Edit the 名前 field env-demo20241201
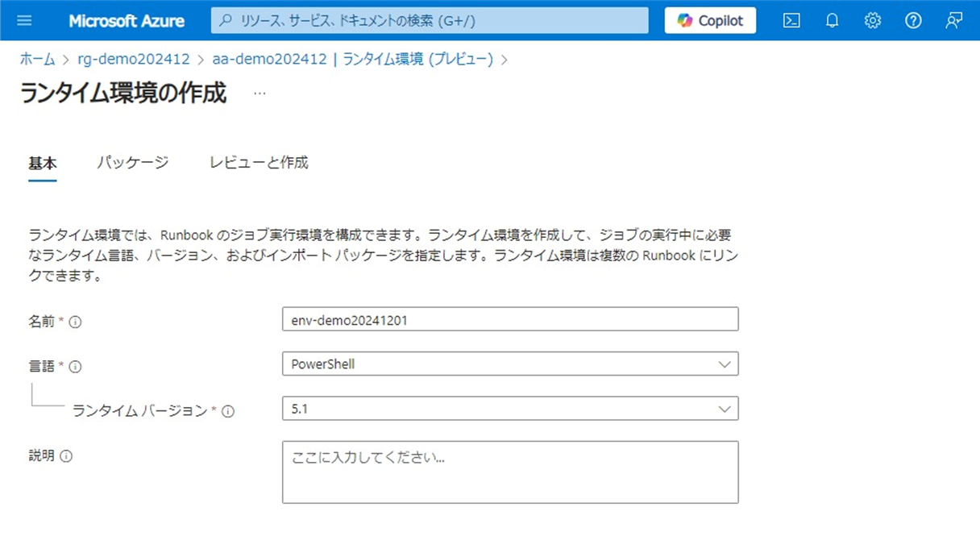Image resolution: width=980 pixels, height=553 pixels. coord(510,319)
